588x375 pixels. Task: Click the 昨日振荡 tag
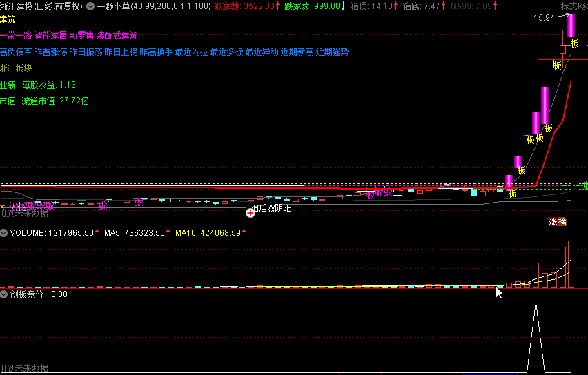86,52
